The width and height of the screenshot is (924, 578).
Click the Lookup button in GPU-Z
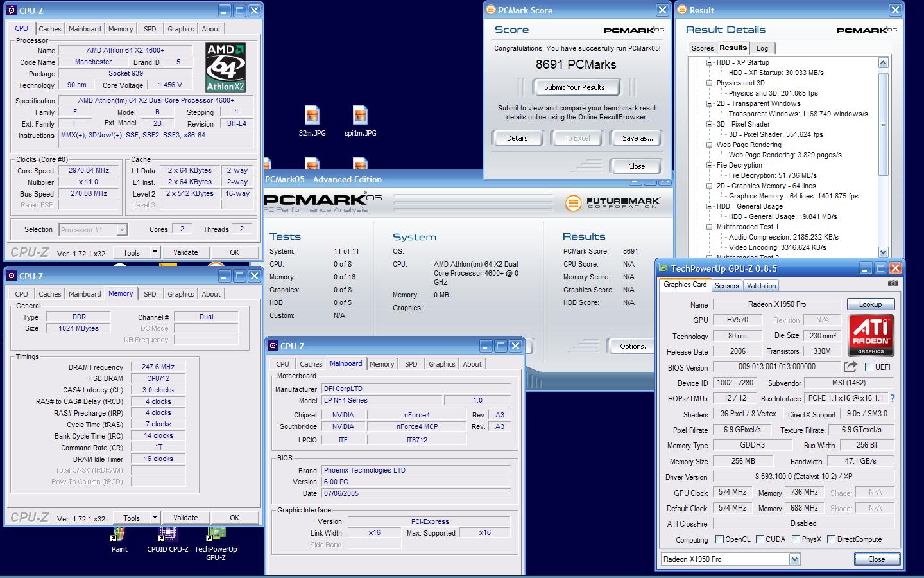[871, 304]
